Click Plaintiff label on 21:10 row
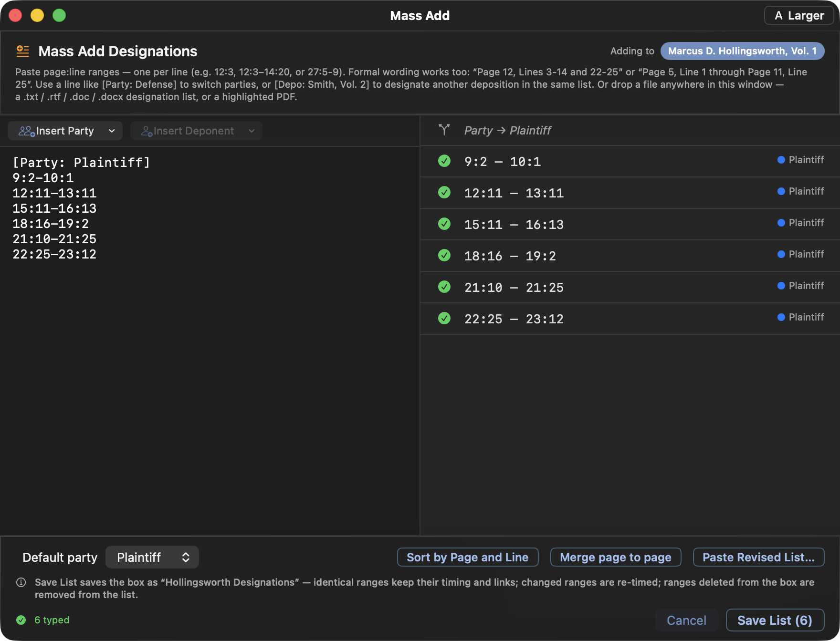Viewport: 840px width, 641px height. coord(806,286)
